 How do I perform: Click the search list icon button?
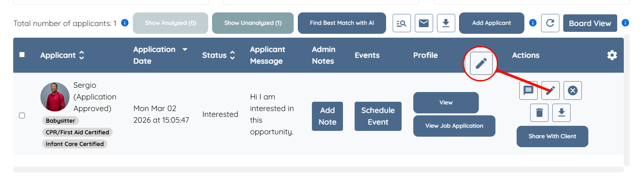tap(401, 23)
